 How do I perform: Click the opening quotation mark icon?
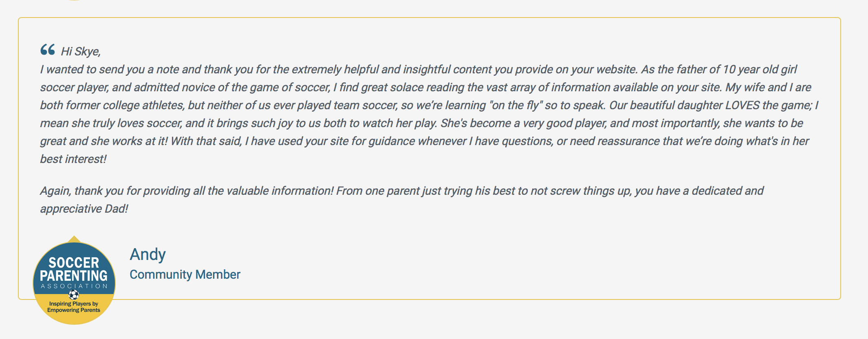click(48, 50)
